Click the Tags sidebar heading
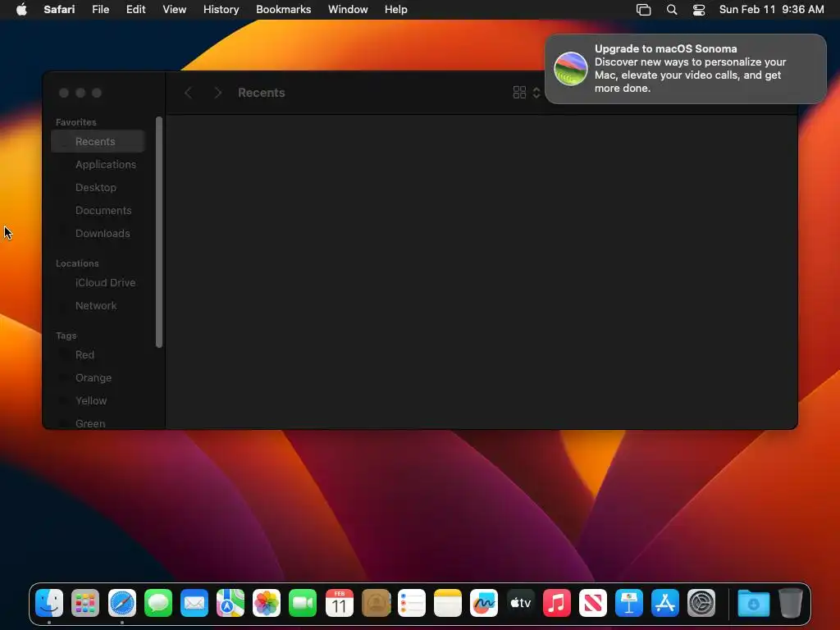This screenshot has height=630, width=840. click(x=66, y=336)
